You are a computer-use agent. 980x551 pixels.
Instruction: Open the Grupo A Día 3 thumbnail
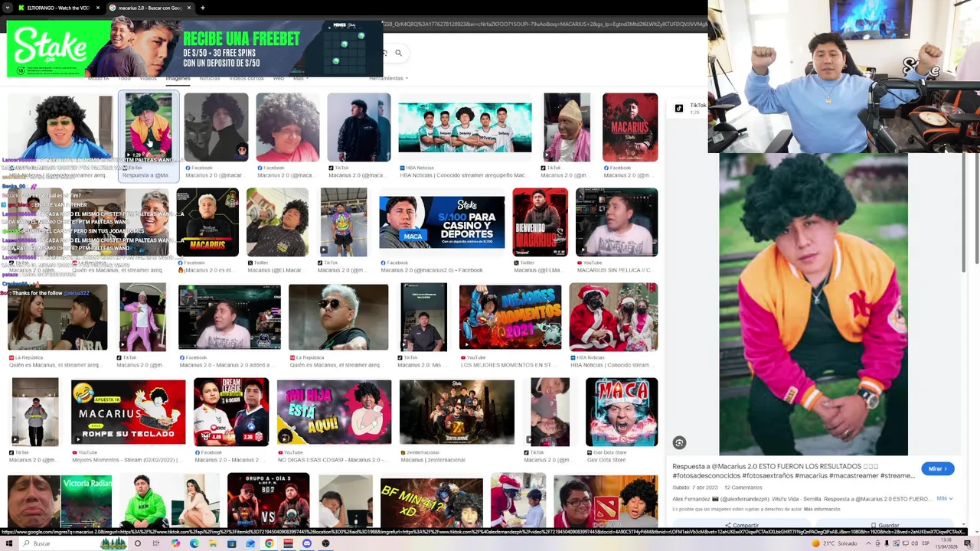(x=268, y=500)
